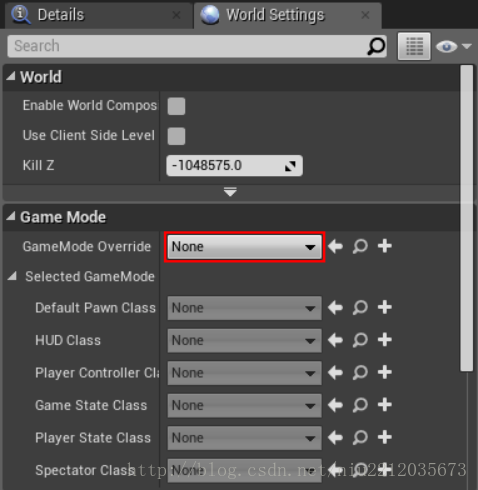478x490 pixels.
Task: Select the Player State Class label
Action: [x=93, y=438]
